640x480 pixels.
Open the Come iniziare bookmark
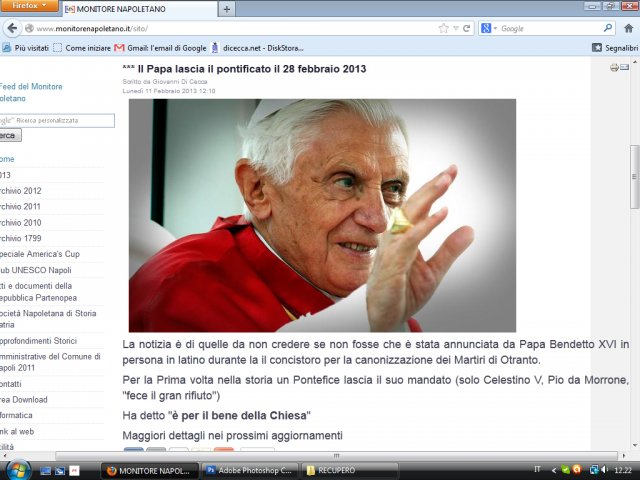pyautogui.click(x=82, y=48)
